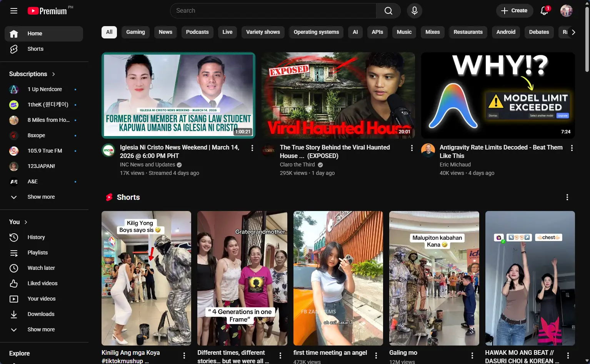The image size is (590, 364).
Task: Open Playlists in the sidebar
Action: [x=44, y=253]
